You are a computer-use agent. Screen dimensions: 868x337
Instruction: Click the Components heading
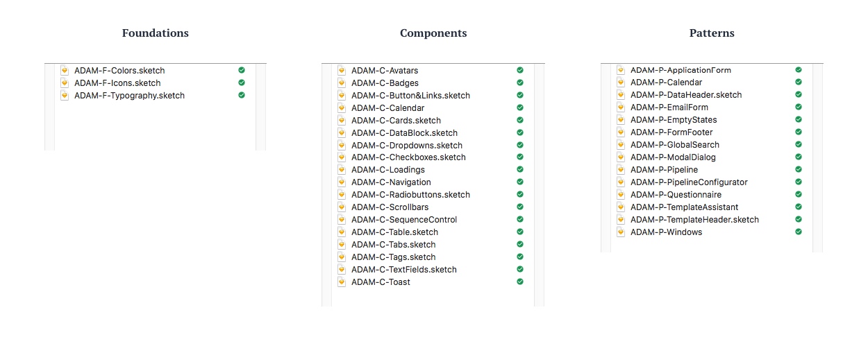click(433, 33)
